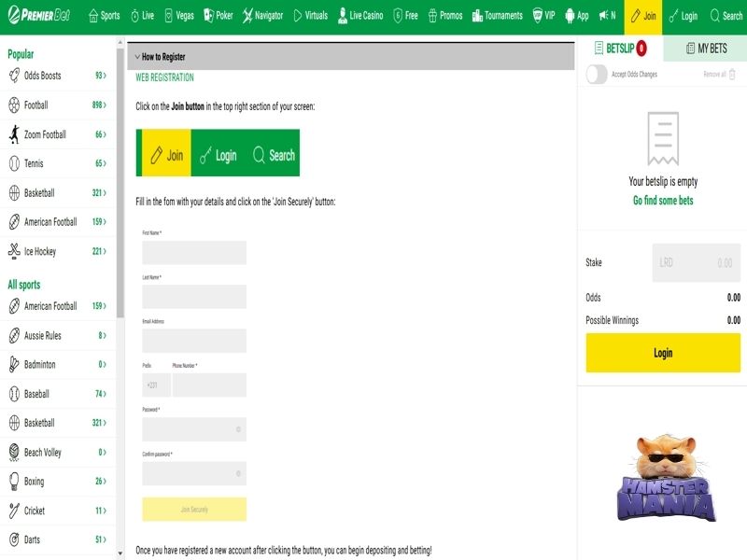
Task: Click the Last Name field
Action: click(194, 297)
